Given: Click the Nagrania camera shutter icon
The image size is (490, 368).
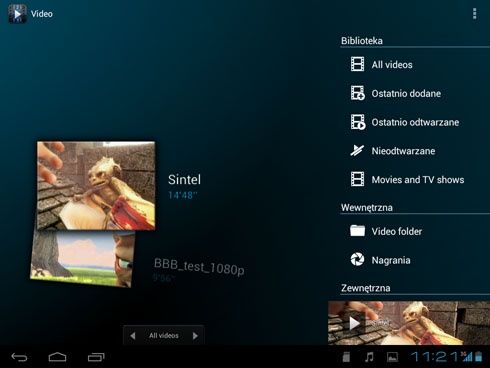Looking at the screenshot, I should tap(357, 259).
